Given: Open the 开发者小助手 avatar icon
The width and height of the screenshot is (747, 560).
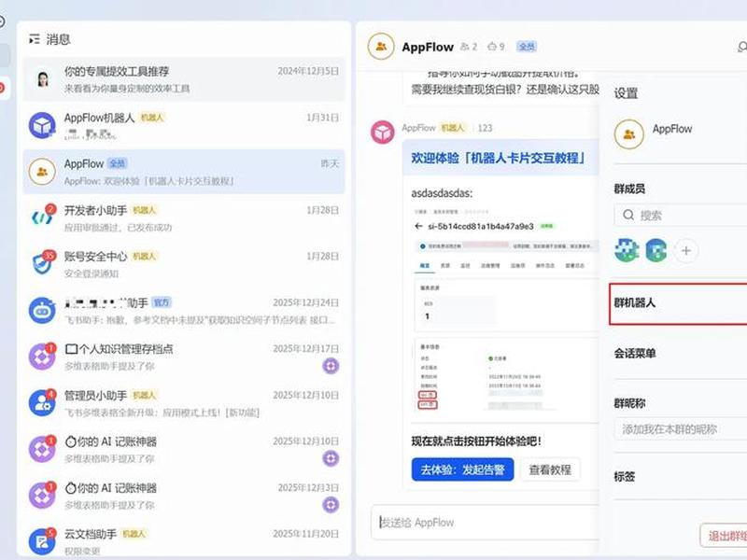Looking at the screenshot, I should click(x=42, y=217).
